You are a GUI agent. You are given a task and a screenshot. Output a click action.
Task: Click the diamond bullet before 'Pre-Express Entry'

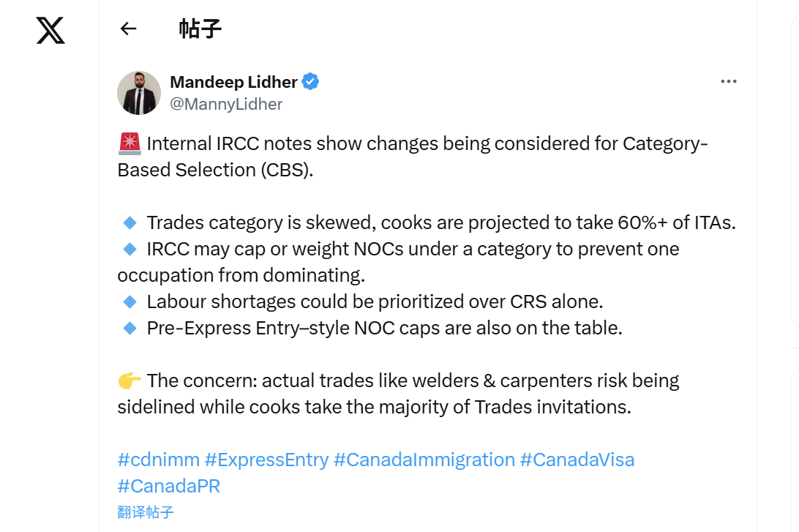[x=130, y=328]
